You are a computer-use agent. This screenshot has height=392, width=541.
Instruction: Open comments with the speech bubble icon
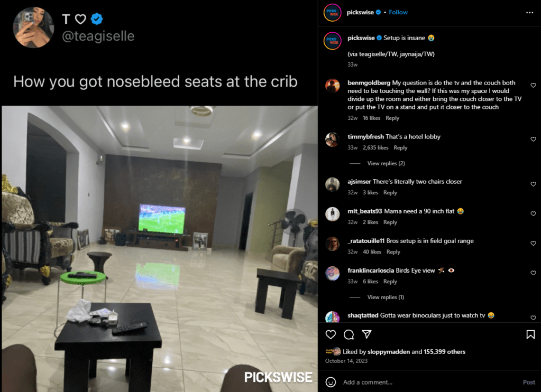tap(349, 334)
